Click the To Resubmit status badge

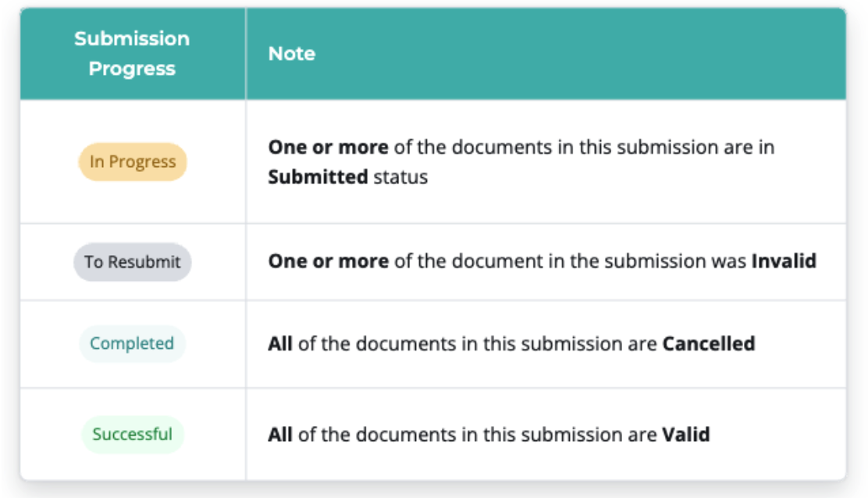click(132, 261)
